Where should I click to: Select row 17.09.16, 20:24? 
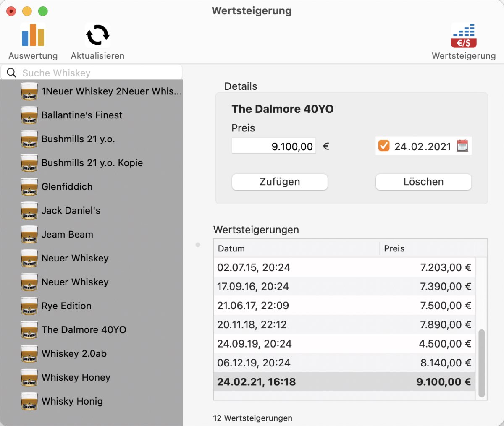click(344, 287)
